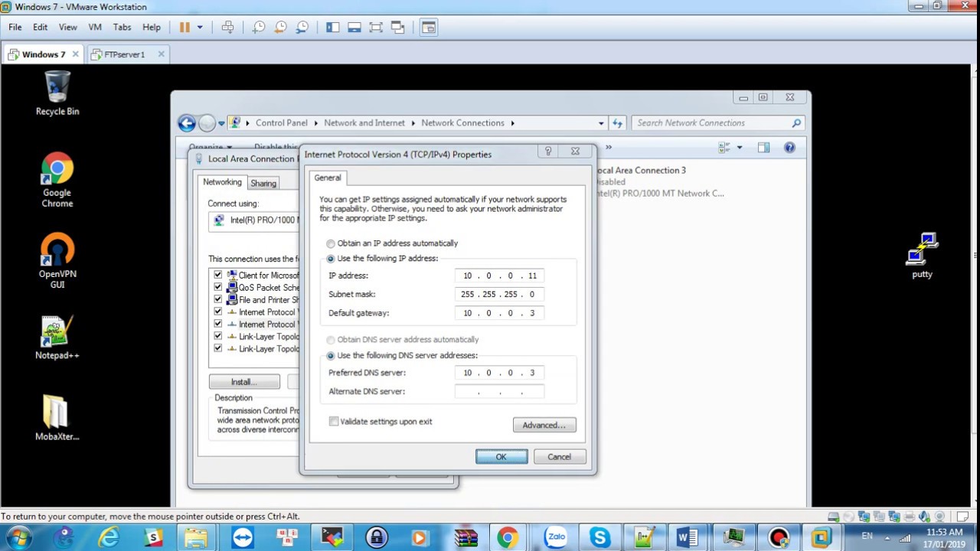Select the Google Chrome desktop shortcut
Image resolution: width=980 pixels, height=551 pixels.
pos(57,181)
